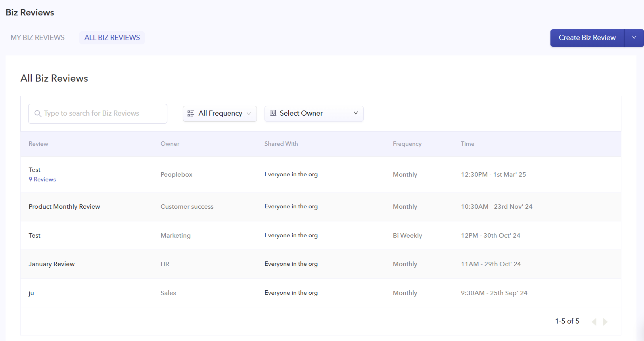Go to the previous page arrow
This screenshot has width=644, height=341.
coord(594,322)
